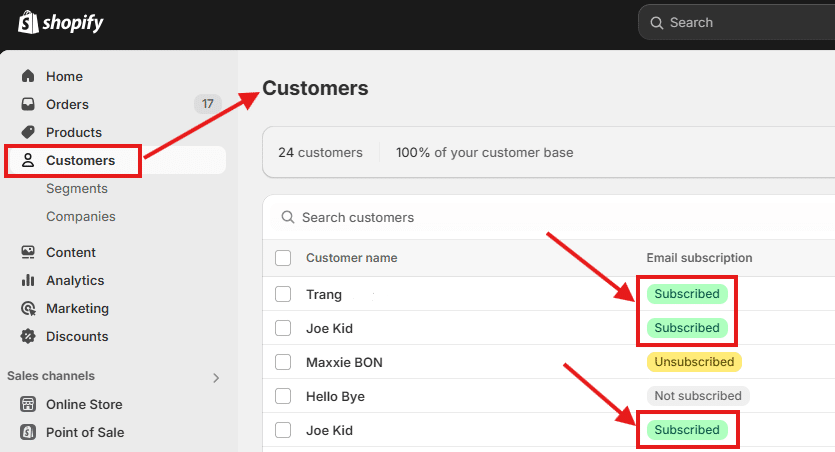835x452 pixels.
Task: Click the Subscribed badge in last Joe Kid row
Action: point(687,430)
